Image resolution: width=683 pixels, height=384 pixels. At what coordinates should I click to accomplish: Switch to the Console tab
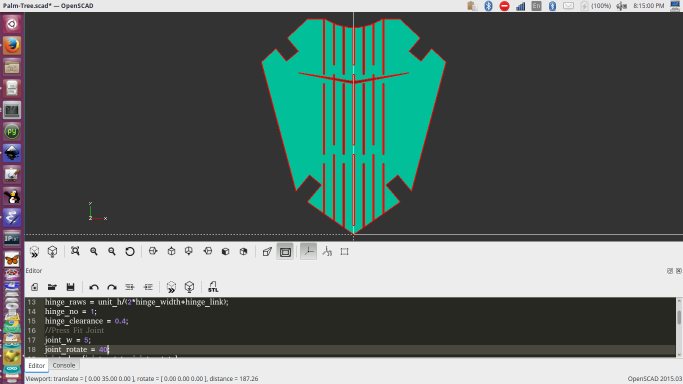point(64,365)
